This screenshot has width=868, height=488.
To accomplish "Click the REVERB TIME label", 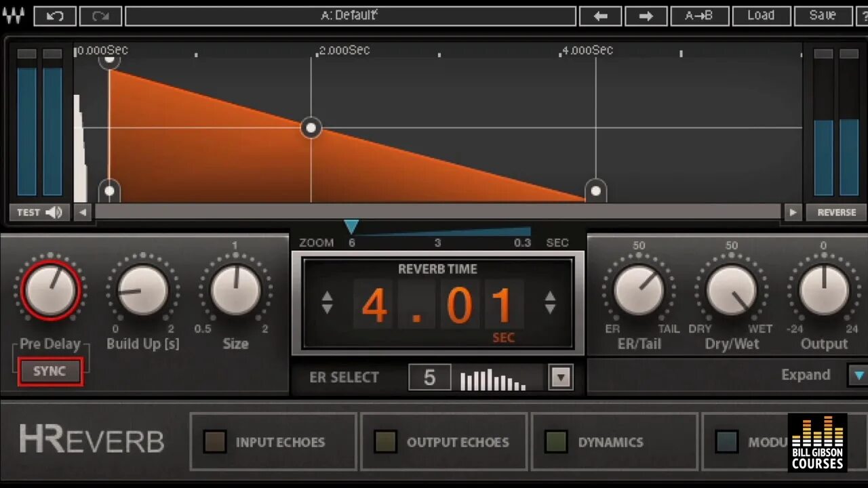I will click(x=437, y=269).
